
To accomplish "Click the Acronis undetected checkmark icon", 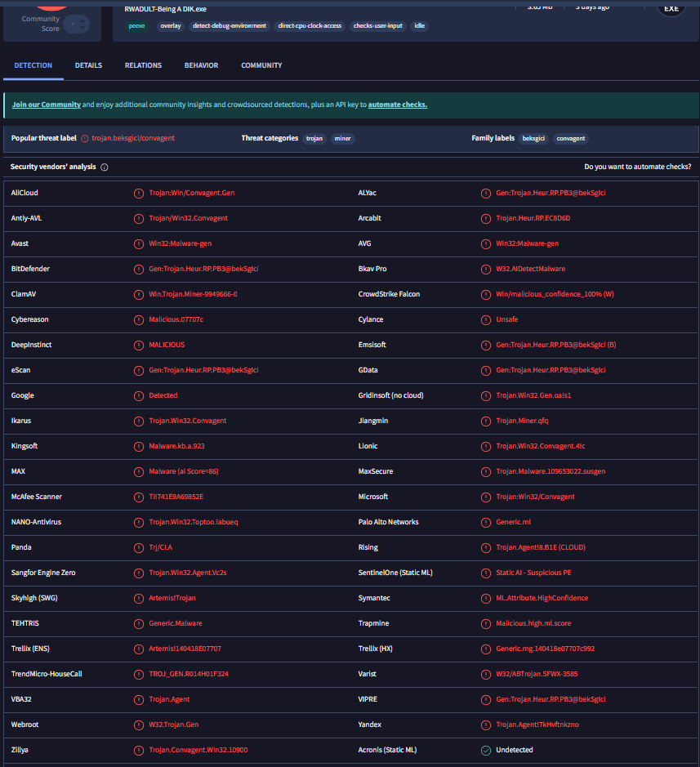I will tap(486, 751).
